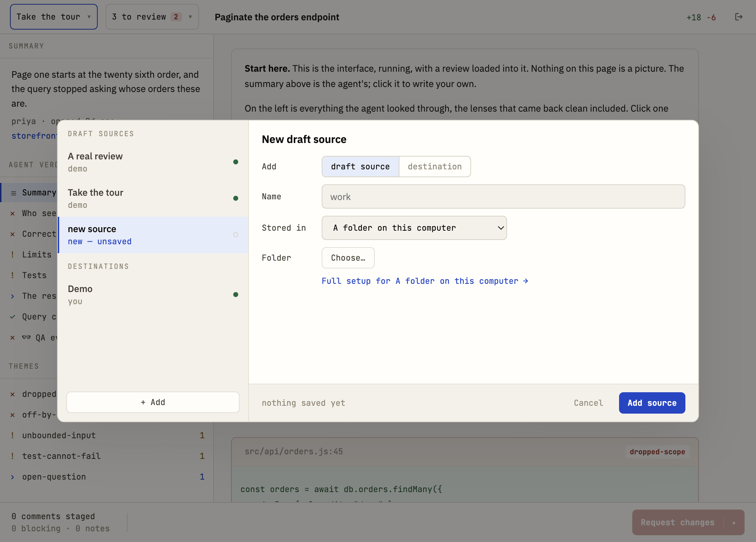Click the green status dot for Take the tour

coord(236,198)
